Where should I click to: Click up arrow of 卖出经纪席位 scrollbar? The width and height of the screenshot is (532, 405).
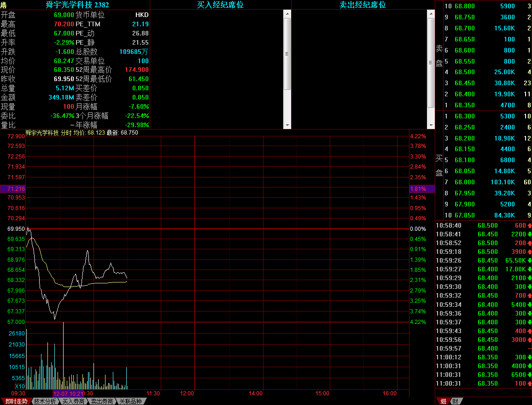click(x=431, y=13)
